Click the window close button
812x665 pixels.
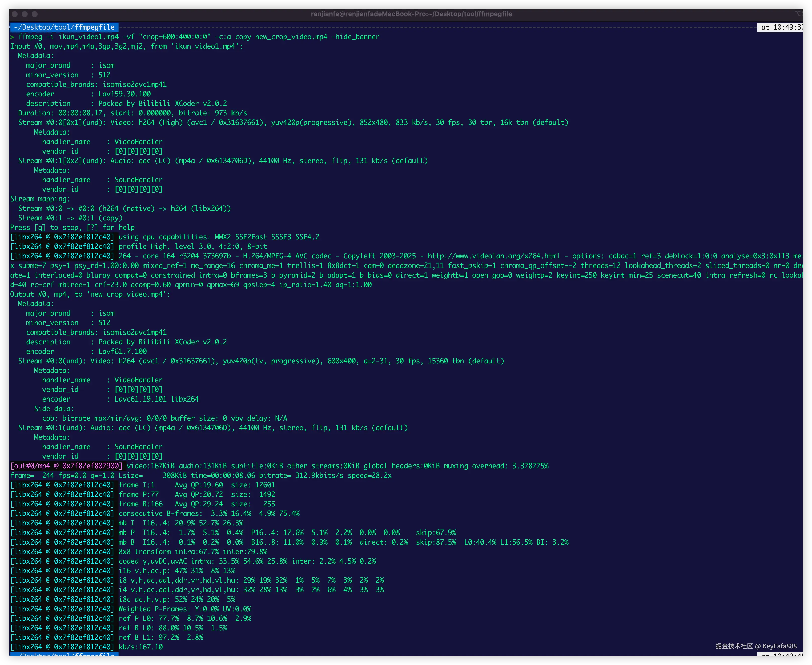pyautogui.click(x=15, y=14)
